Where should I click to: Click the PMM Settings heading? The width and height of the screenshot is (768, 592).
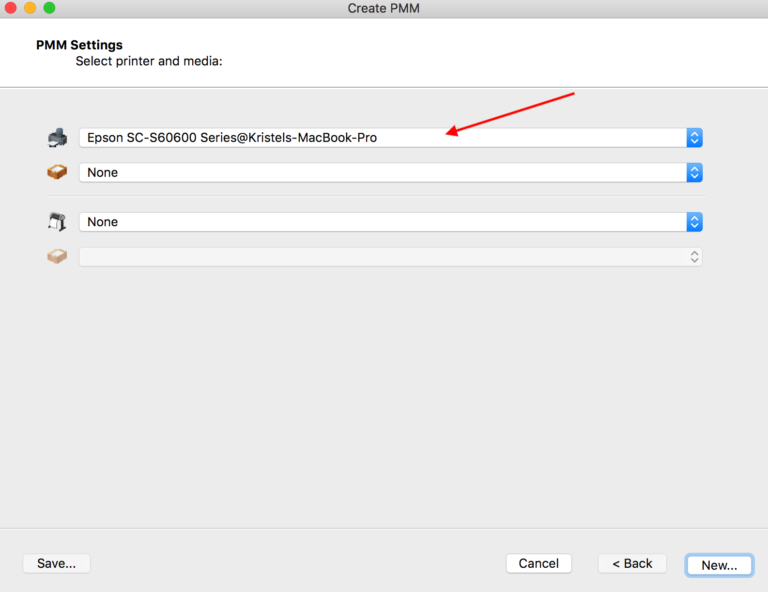point(79,45)
